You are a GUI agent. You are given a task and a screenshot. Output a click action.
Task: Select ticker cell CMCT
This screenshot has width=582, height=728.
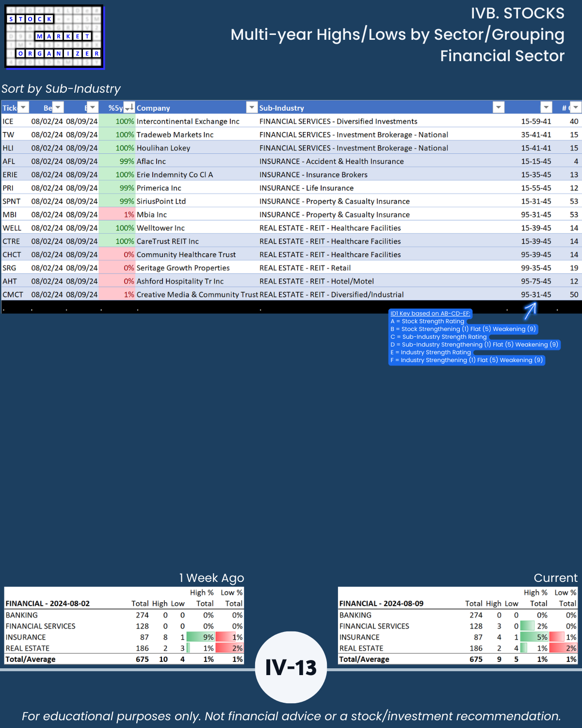point(13,295)
